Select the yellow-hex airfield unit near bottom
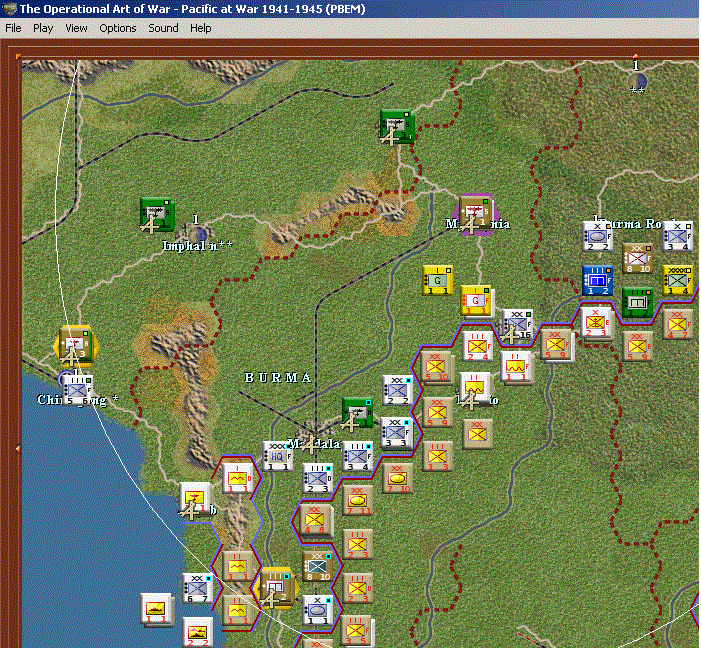The image size is (701, 649). click(x=277, y=588)
